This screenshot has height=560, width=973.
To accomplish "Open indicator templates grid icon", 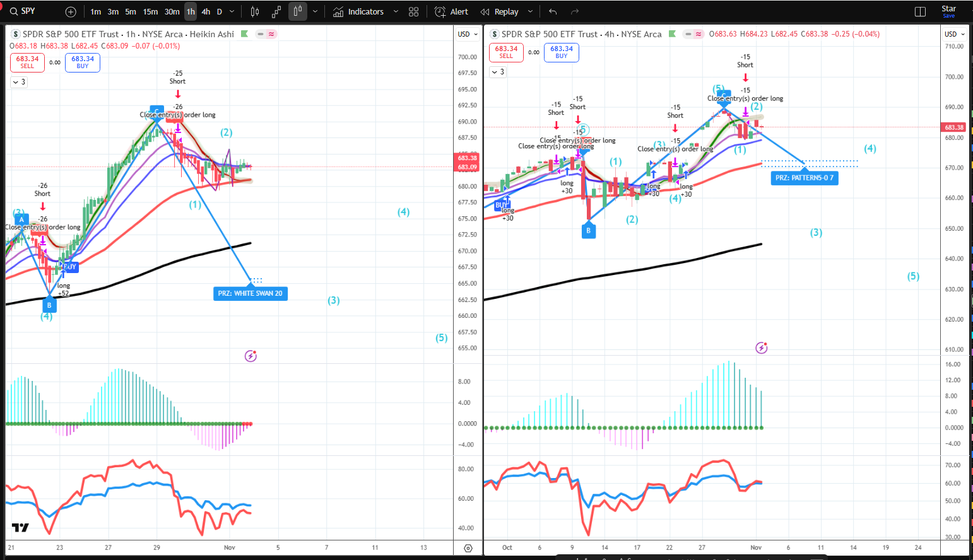I will coord(414,12).
